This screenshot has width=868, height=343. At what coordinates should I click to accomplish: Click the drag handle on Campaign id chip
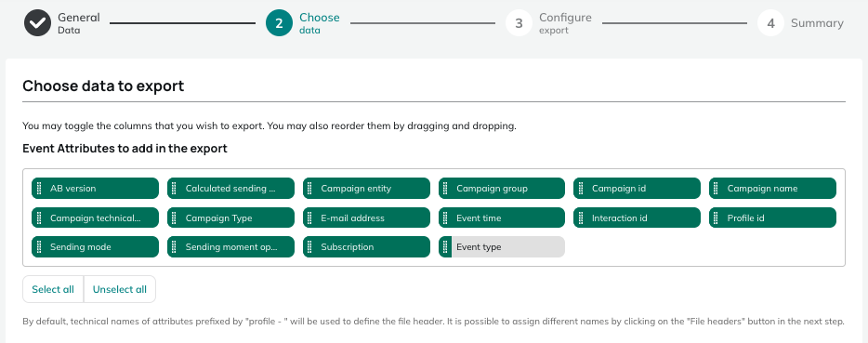(x=581, y=189)
